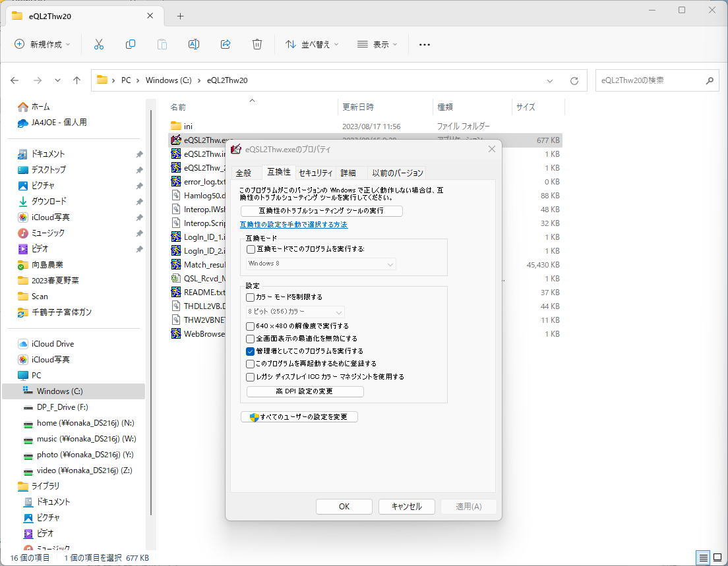Screen dimensions: 728x566
Task: Click the 高 DPI 設定の変更 button
Action: [305, 391]
